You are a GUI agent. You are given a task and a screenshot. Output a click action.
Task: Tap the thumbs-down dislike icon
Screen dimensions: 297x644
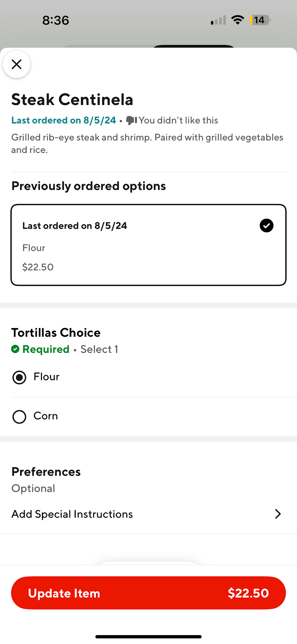click(x=131, y=120)
